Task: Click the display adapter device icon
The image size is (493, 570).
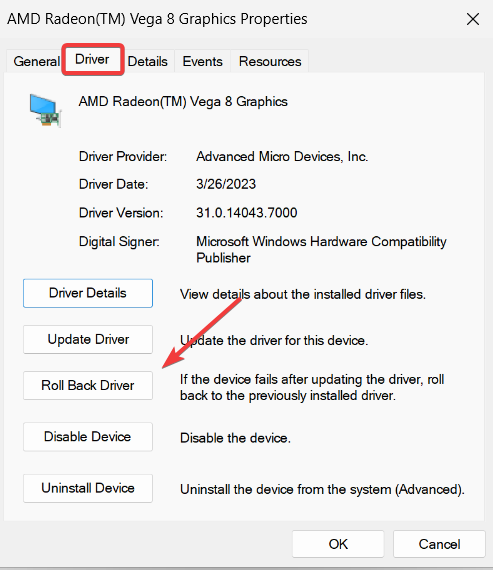Action: 45,111
